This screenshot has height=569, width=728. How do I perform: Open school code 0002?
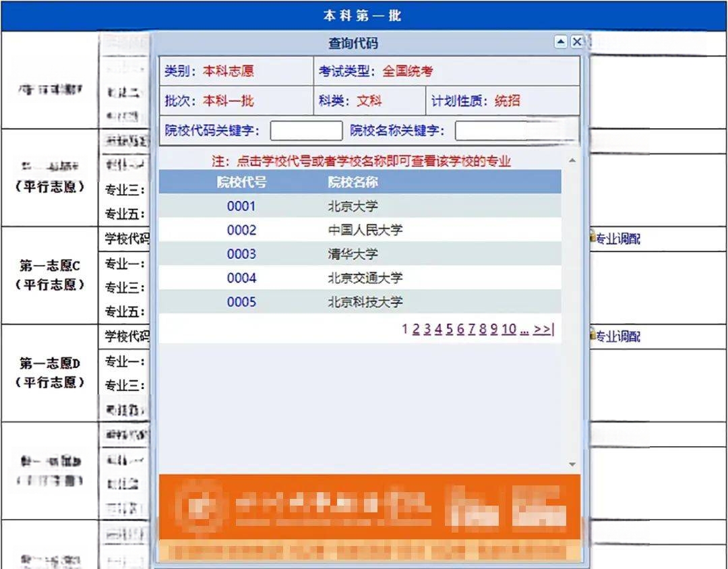click(x=241, y=230)
